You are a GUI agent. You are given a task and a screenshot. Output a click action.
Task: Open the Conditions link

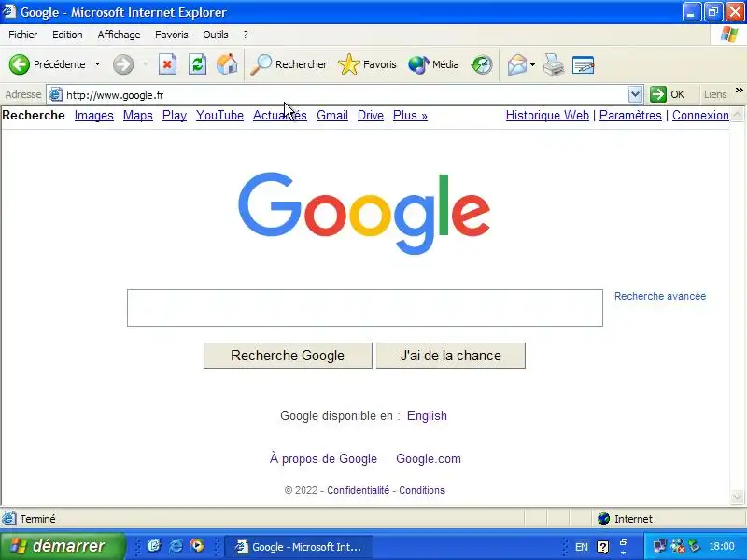tap(422, 490)
